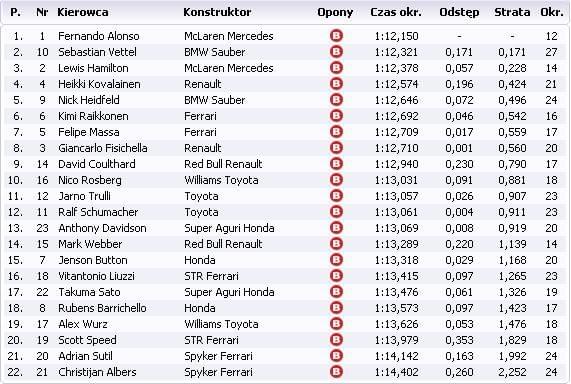Click the tyre icon next to Kimi Raikkonen
This screenshot has width=571, height=384.
coord(336,116)
